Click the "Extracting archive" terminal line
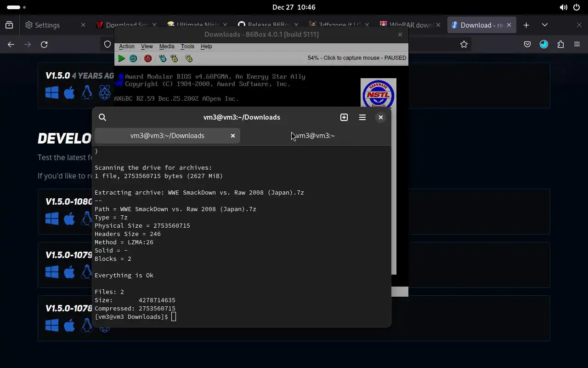The height and width of the screenshot is (368, 588). [199, 193]
